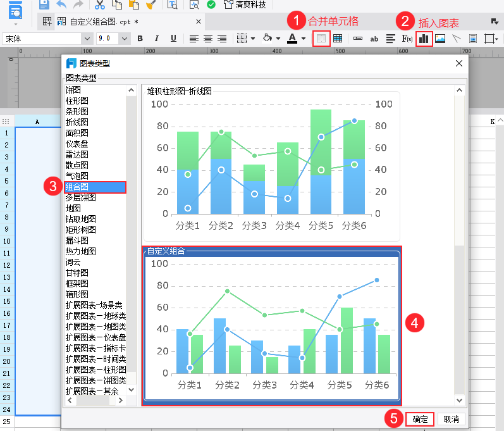Expand the font color dropdown arrow
The width and height of the screenshot is (504, 431).
tap(304, 39)
